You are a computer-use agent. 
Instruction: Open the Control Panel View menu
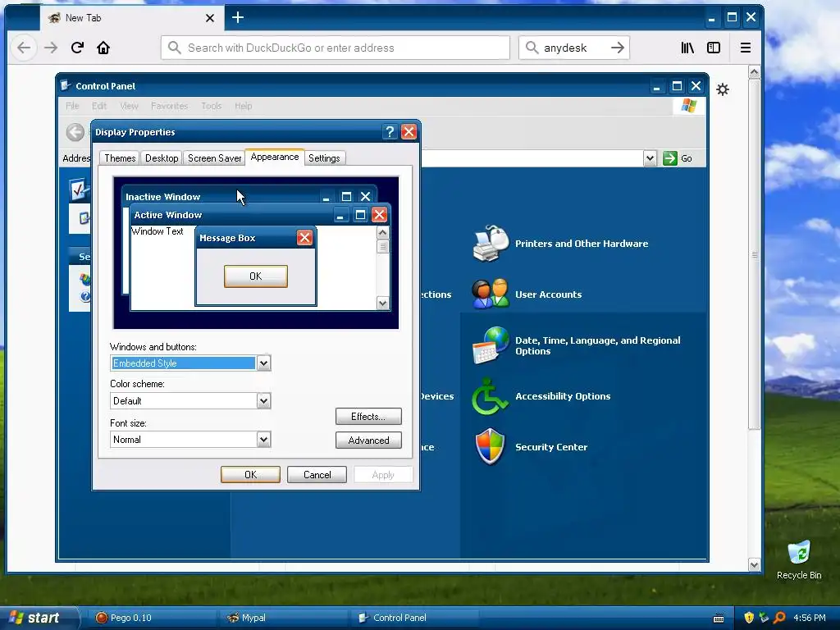pos(129,106)
